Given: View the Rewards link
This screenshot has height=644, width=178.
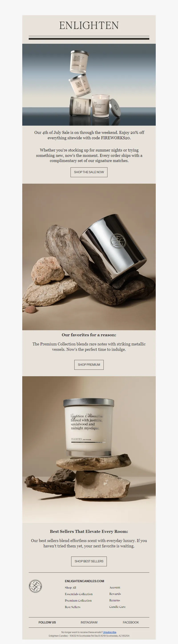Looking at the screenshot, I should tap(115, 594).
